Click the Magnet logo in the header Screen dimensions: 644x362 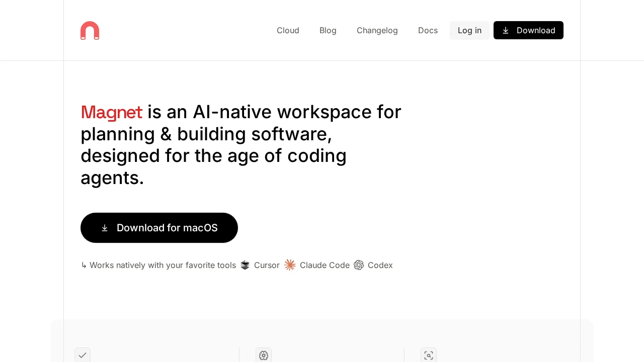coord(90,30)
